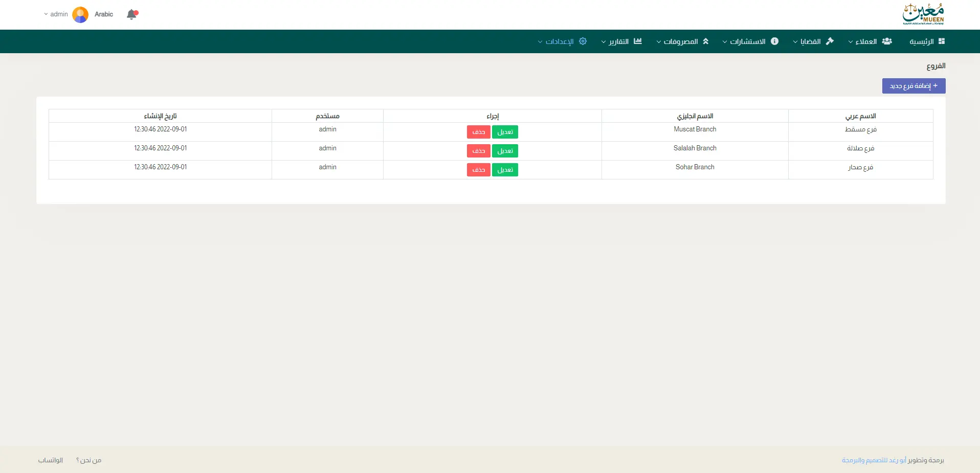980x473 pixels.
Task: Click the Mueen logo
Action: [923, 14]
